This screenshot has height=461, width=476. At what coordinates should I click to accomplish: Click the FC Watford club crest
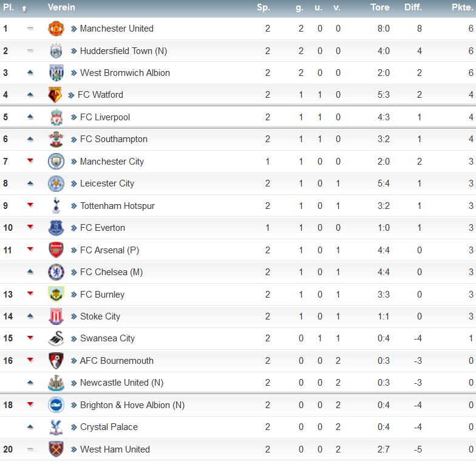pyautogui.click(x=55, y=95)
